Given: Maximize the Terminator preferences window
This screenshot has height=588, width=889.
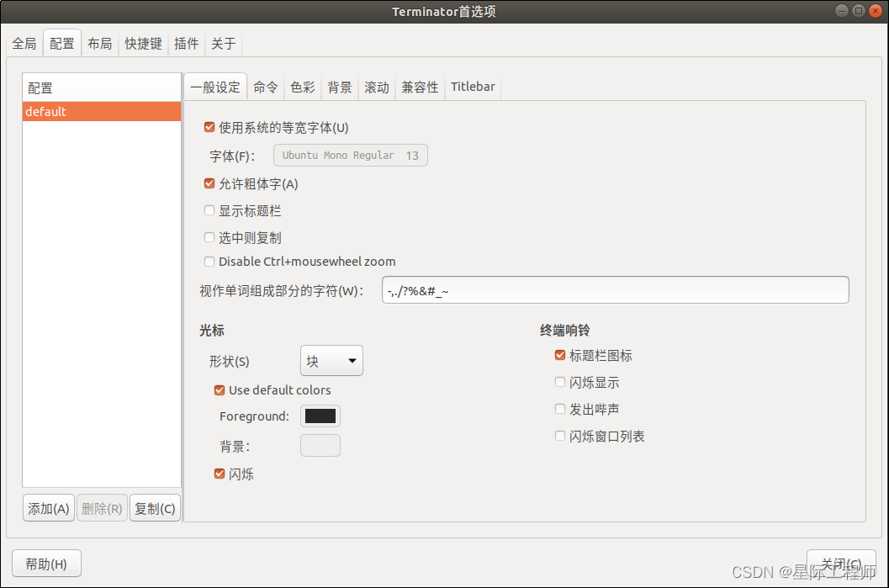Looking at the screenshot, I should [x=859, y=11].
